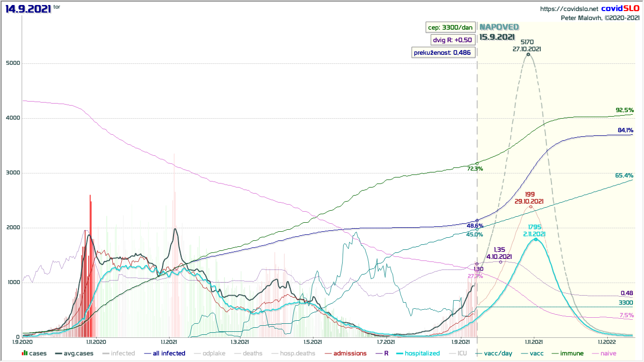The image size is (644, 362).
Task: Hide the avg.cases legend entry
Action: tap(76, 353)
